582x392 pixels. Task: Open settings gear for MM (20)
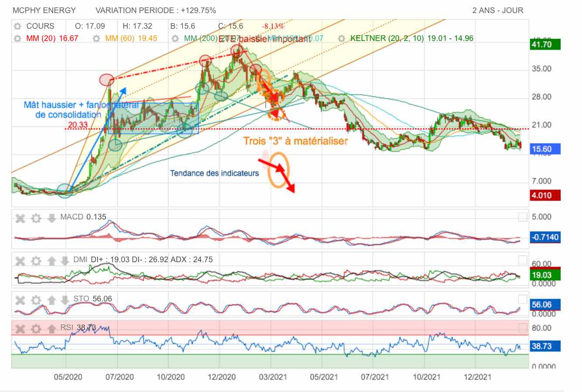click(17, 38)
